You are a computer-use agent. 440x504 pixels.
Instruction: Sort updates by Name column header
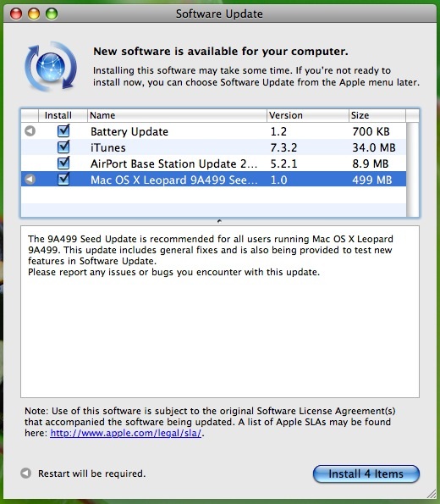(177, 115)
